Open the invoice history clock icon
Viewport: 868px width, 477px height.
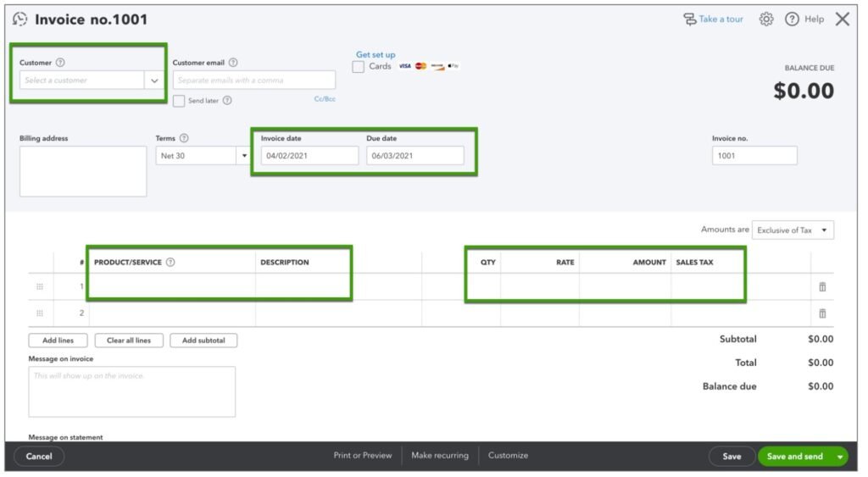point(20,19)
